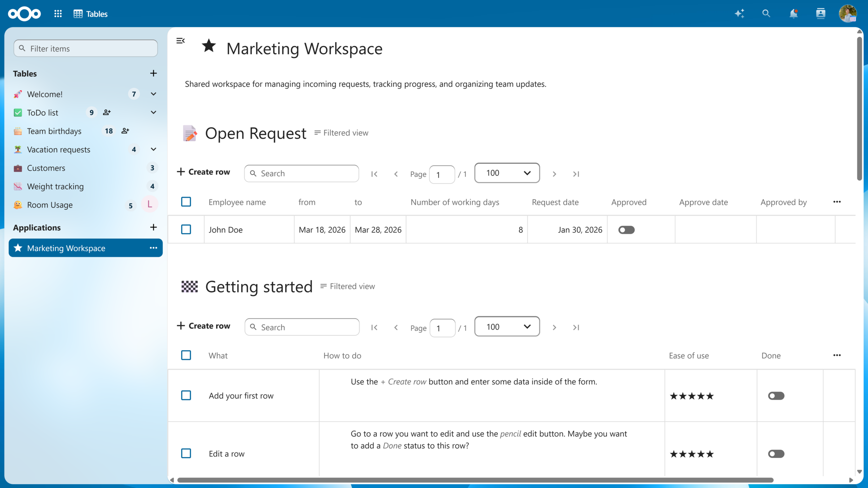868x488 pixels.
Task: Select all rows in Getting started table
Action: click(x=186, y=355)
